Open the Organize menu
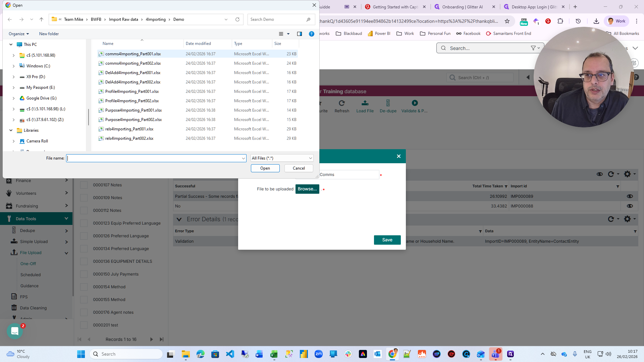The width and height of the screenshot is (644, 362). coord(19,34)
